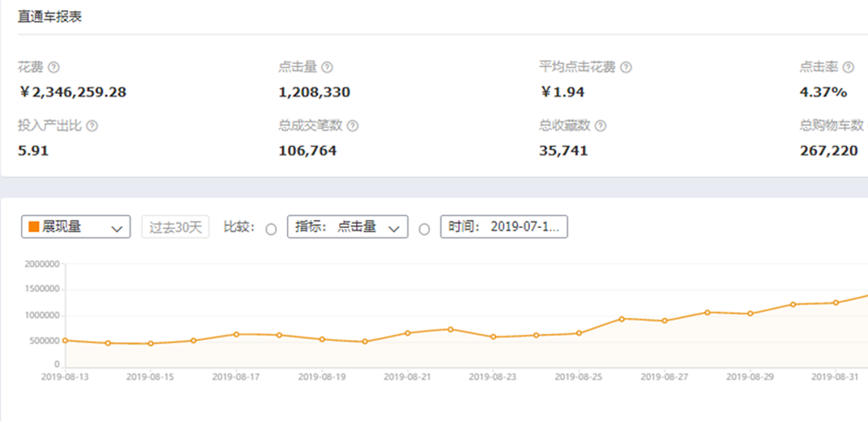Click the 过去30天 button
Image resolution: width=868 pixels, height=422 pixels.
[176, 227]
